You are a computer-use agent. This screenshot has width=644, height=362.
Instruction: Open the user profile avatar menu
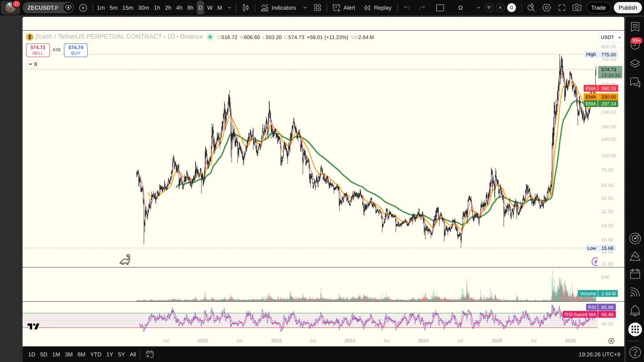click(x=10, y=8)
